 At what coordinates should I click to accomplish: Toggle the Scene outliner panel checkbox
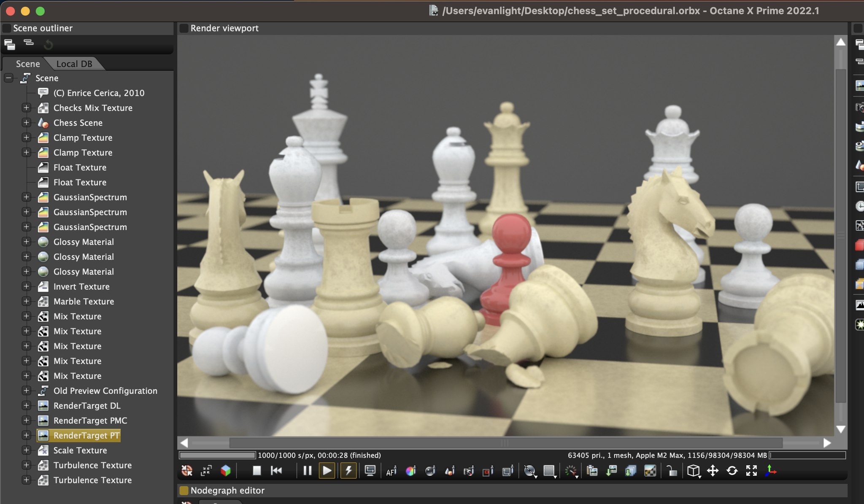7,28
